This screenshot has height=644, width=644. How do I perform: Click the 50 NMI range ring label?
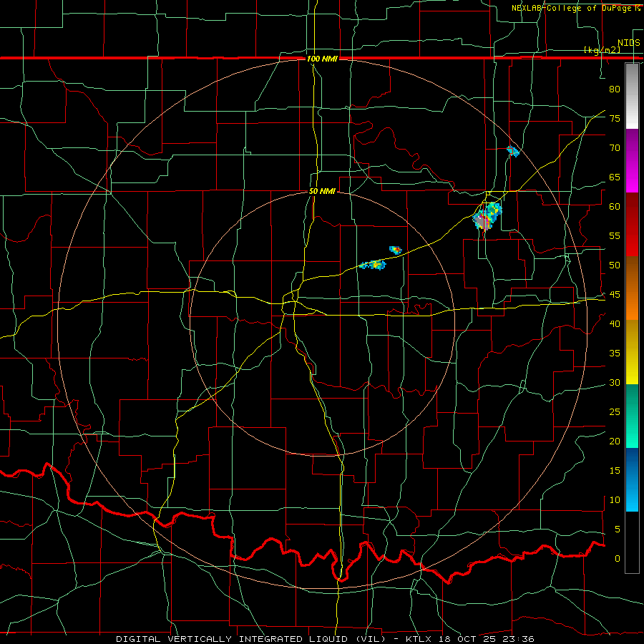[x=323, y=191]
